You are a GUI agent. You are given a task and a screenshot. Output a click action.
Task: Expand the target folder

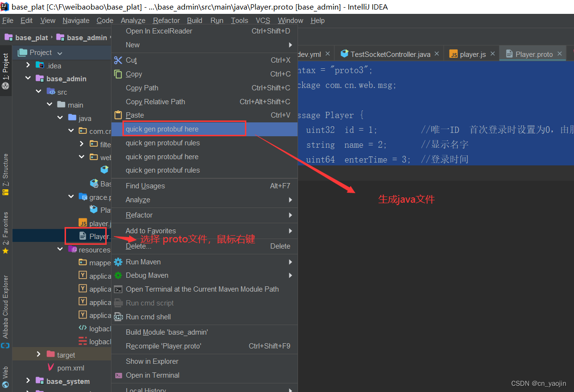(38, 354)
